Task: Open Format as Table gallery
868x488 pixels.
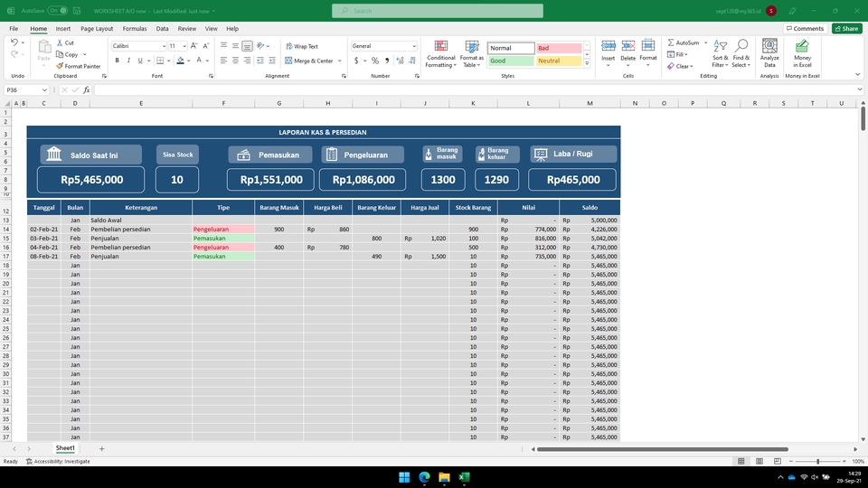Action: (472, 53)
